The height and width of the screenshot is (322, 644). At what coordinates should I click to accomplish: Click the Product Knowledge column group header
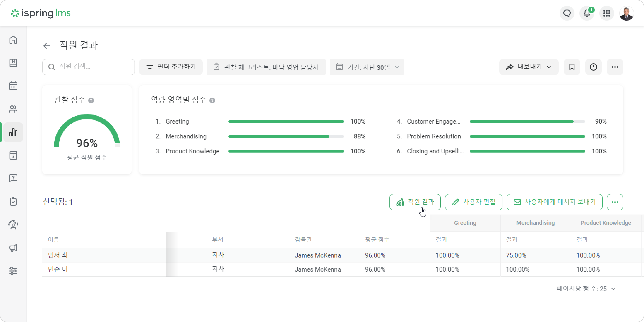606,223
